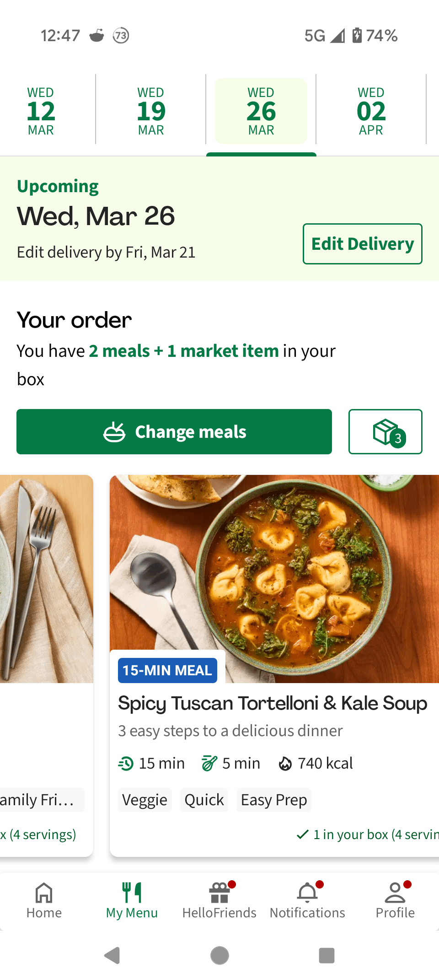439x980 pixels.
Task: Click the Edit Delivery button
Action: pyautogui.click(x=362, y=244)
